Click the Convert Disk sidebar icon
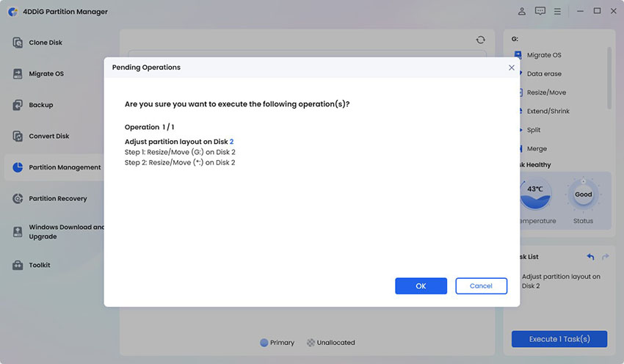The image size is (624, 364). (18, 136)
